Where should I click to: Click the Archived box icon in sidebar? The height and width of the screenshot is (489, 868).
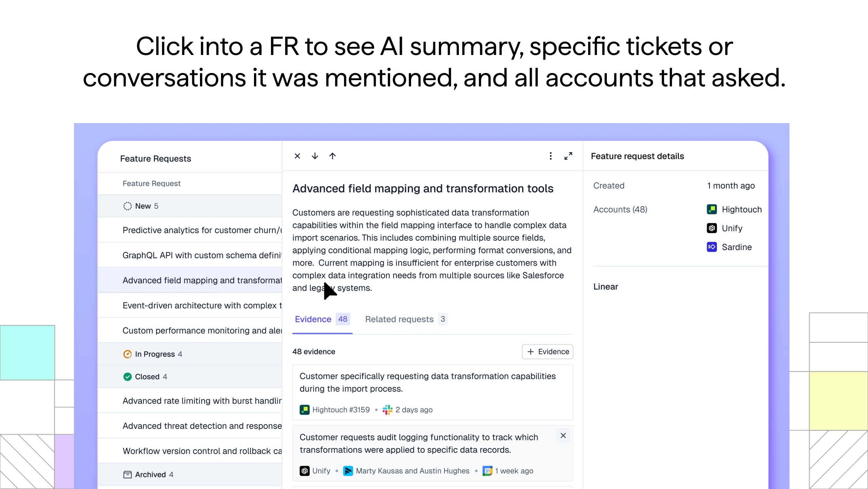click(x=127, y=474)
